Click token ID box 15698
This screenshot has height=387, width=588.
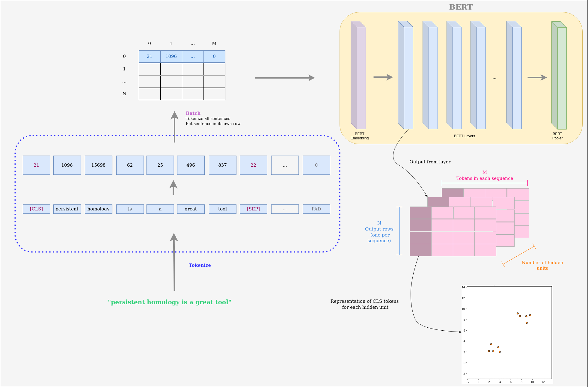pos(98,165)
